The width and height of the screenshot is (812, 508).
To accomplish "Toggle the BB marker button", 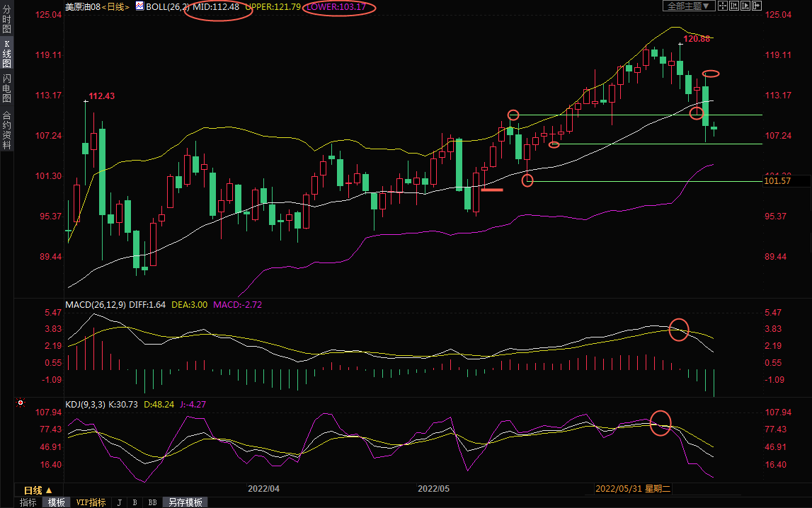I will (152, 502).
